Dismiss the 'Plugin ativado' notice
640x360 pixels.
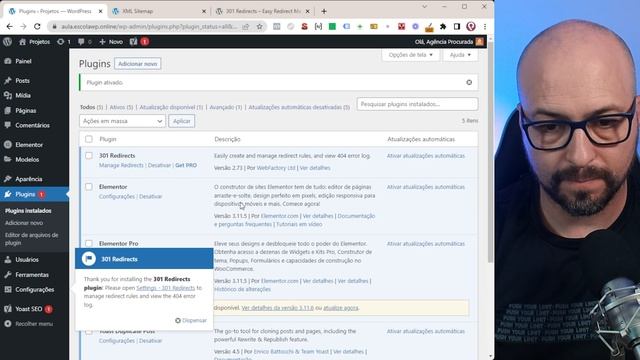[x=469, y=82]
